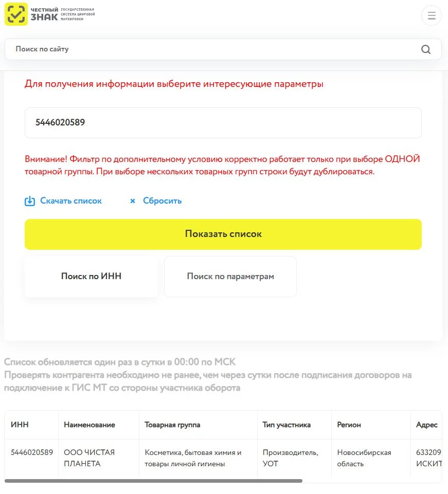Click the Сбросить link
448x494 pixels.
(x=163, y=201)
